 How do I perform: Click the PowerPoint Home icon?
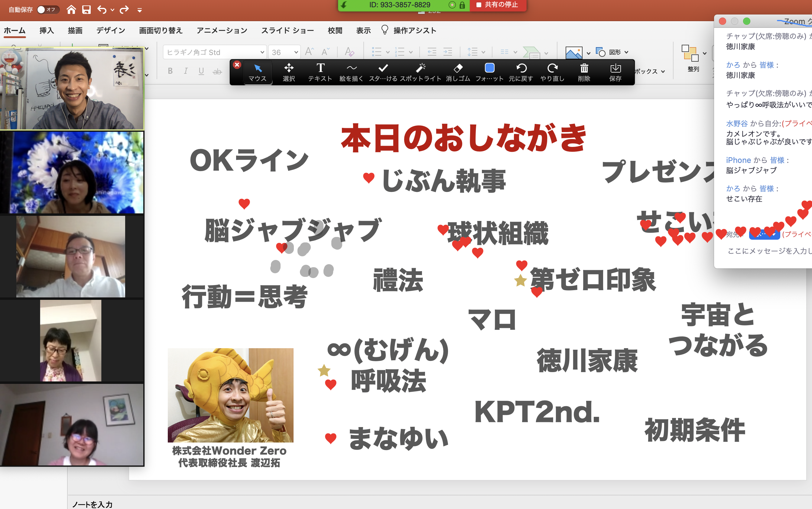[x=71, y=10]
